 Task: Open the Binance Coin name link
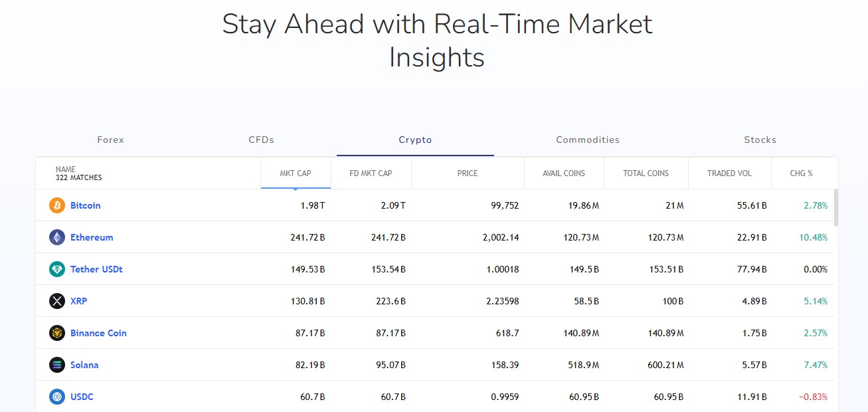tap(98, 333)
